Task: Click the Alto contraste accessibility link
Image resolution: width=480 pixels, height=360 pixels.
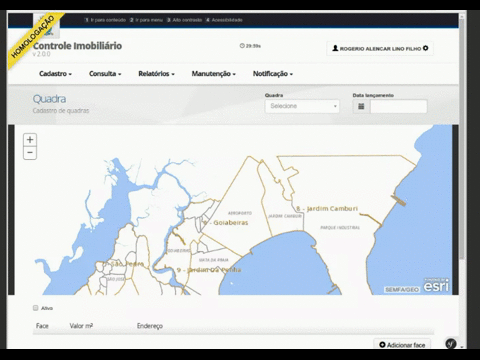Action: (x=184, y=20)
